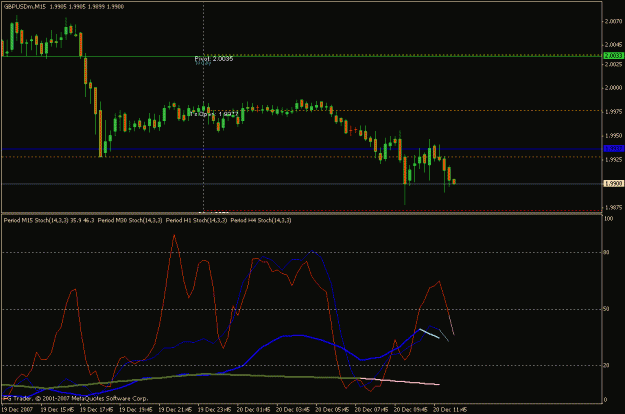Click the "Pivot: 2.0035" label
Image resolution: width=625 pixels, height=414 pixels.
pos(214,59)
